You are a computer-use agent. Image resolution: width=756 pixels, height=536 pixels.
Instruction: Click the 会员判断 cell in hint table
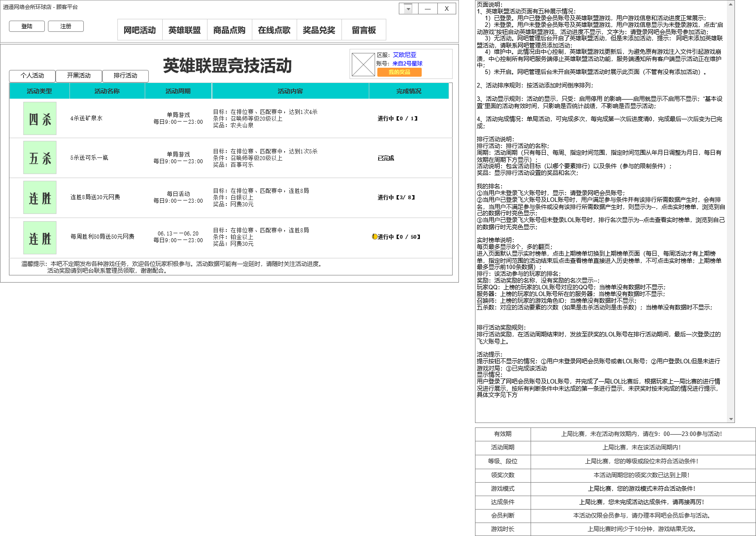point(503,516)
